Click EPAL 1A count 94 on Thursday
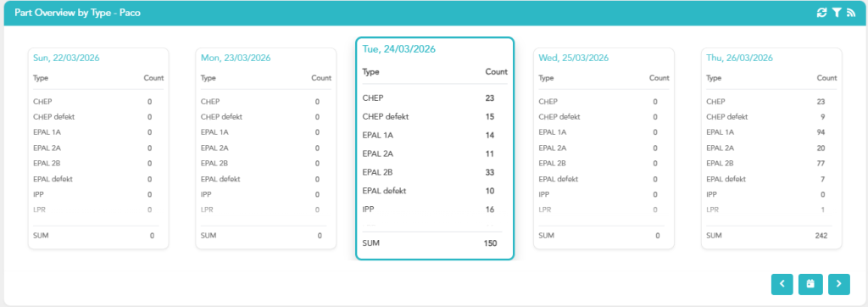 [821, 132]
